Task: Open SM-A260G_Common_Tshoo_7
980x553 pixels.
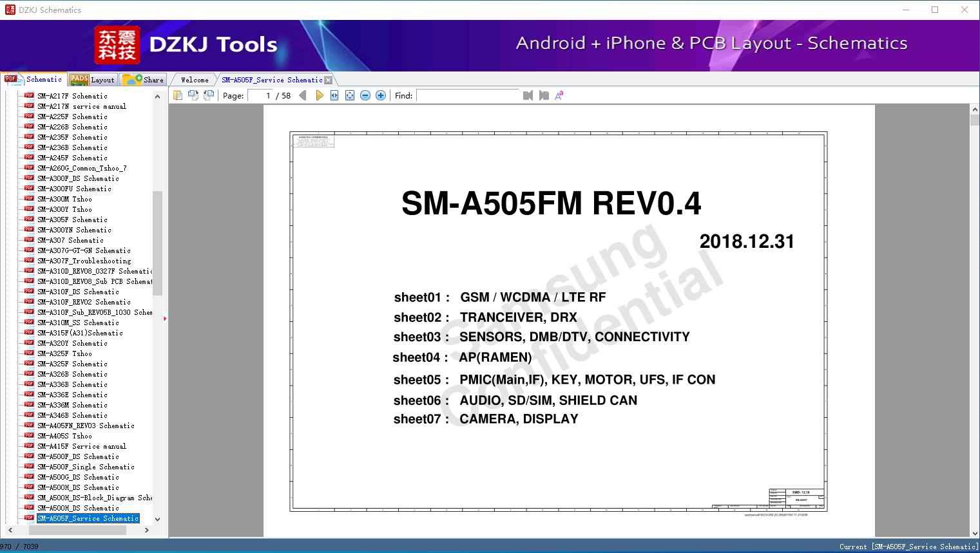Action: coord(82,168)
